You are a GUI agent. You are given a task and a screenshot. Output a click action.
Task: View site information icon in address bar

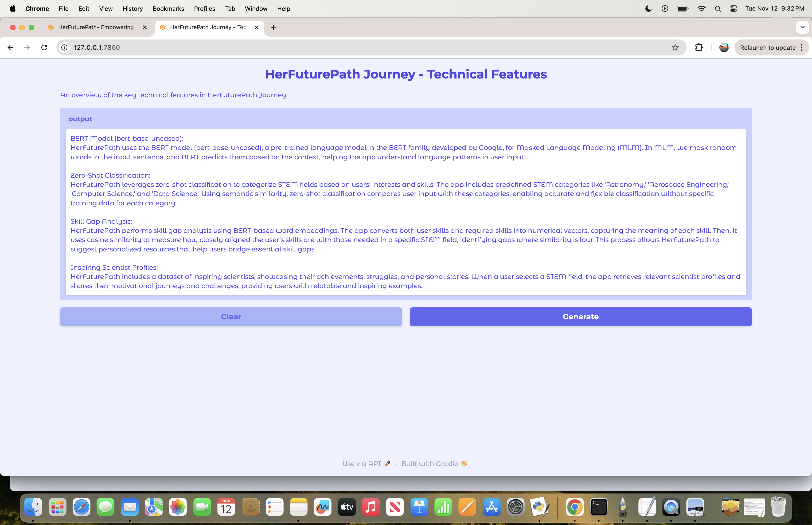pos(64,47)
